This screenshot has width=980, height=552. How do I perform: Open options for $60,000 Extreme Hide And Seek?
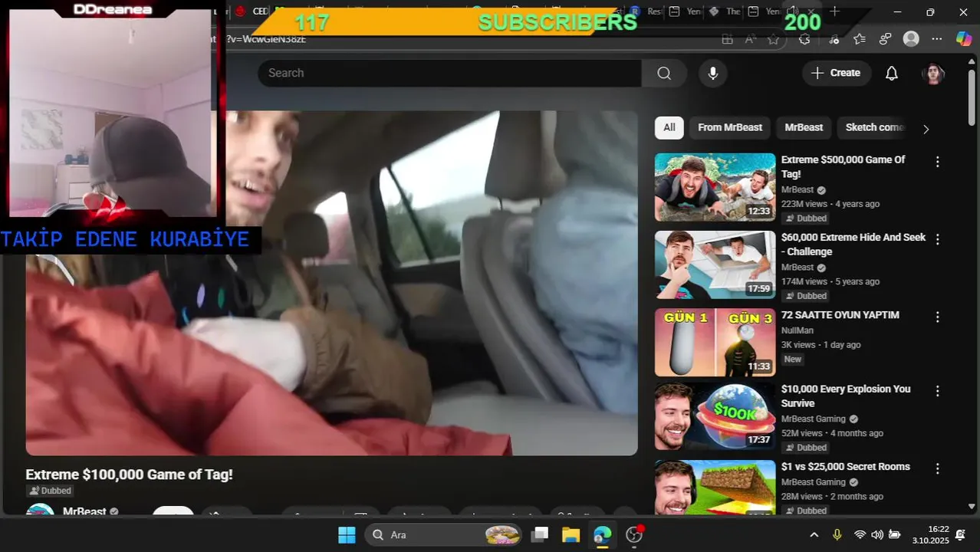[937, 239]
